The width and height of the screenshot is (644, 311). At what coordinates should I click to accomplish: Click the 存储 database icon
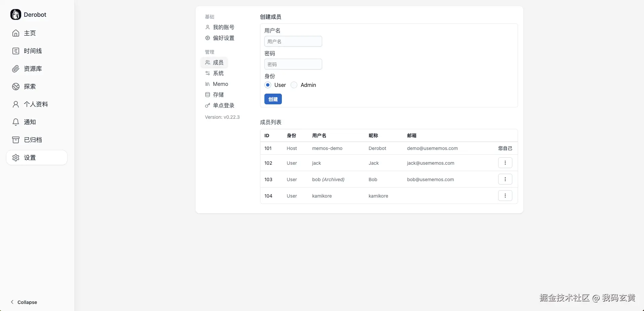[208, 95]
